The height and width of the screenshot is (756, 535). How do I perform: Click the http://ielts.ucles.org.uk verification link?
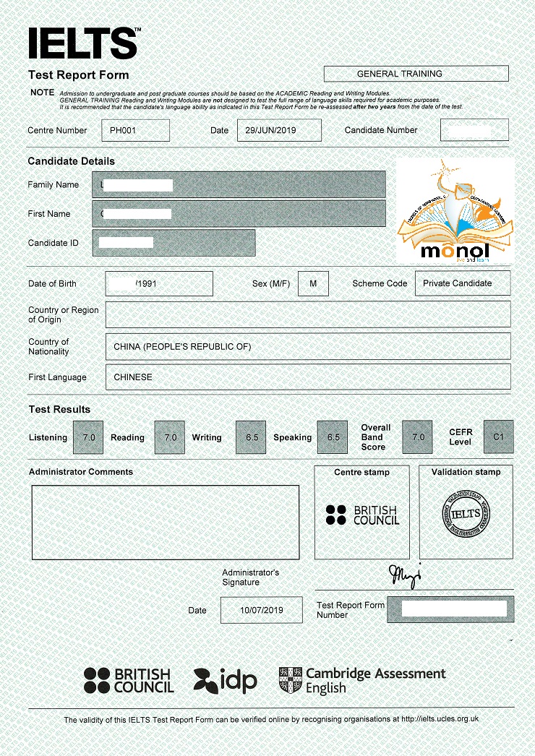click(440, 719)
